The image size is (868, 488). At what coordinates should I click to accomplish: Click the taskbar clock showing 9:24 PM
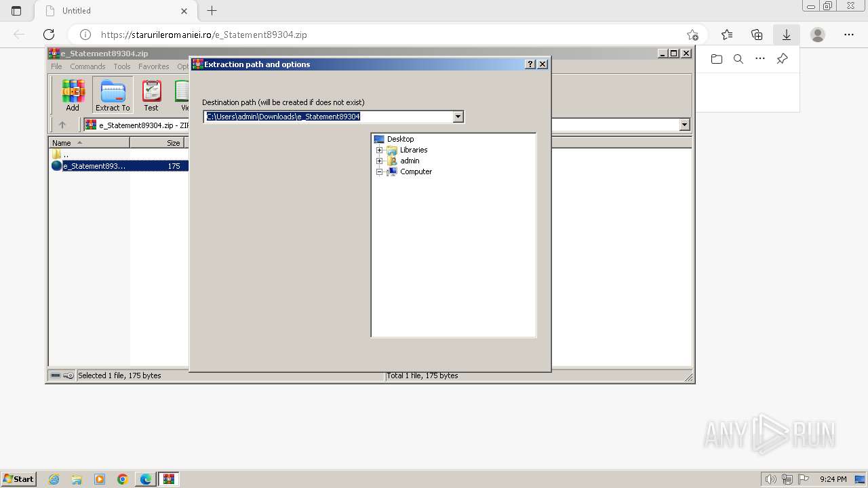(833, 479)
